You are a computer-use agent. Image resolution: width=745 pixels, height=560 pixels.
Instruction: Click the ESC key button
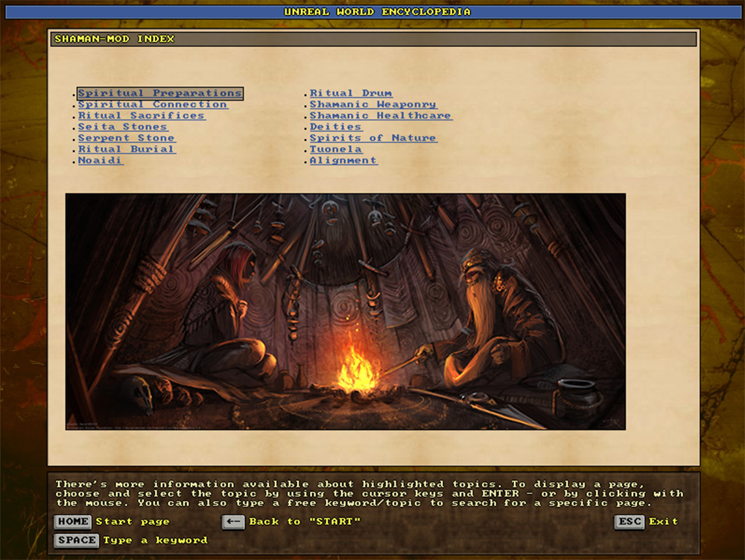[x=630, y=521]
